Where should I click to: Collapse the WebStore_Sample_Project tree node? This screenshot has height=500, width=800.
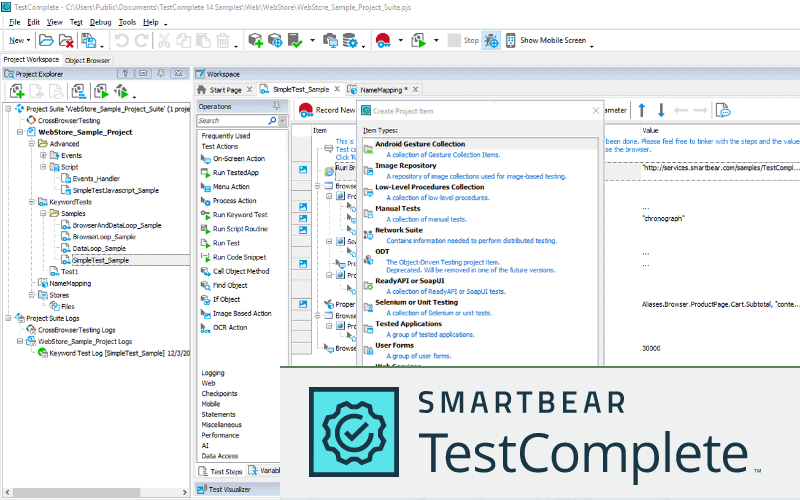tap(20, 132)
